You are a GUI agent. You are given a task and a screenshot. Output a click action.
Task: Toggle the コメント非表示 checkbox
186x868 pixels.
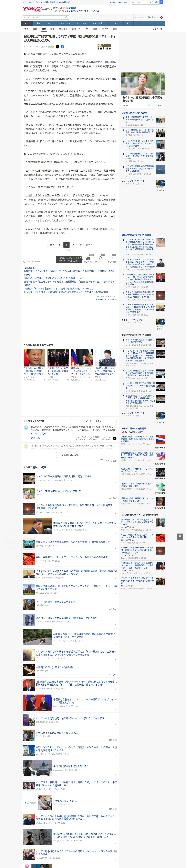(102, 461)
